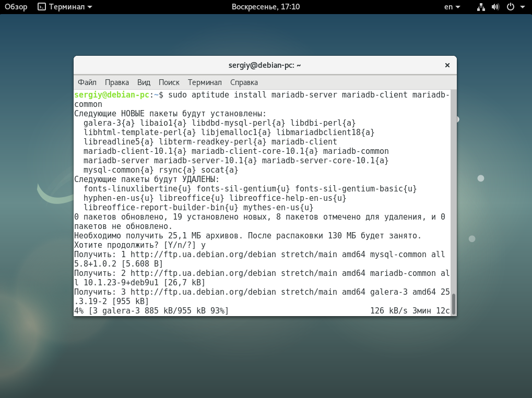Click the terminal window title bar text

[265, 65]
